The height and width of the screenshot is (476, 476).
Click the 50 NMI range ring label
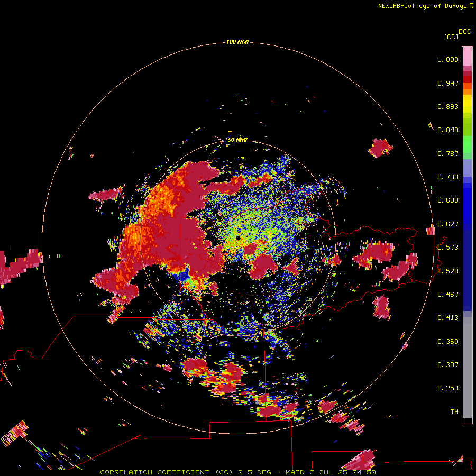point(237,140)
